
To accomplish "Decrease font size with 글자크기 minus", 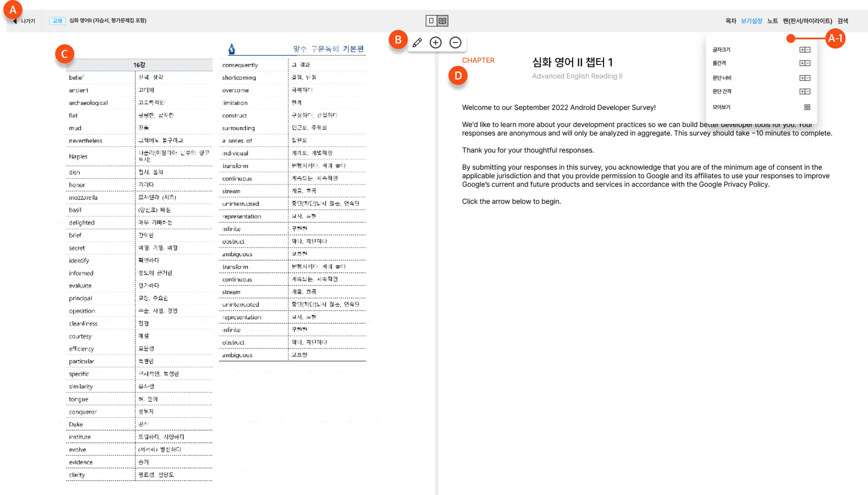I will coord(808,50).
